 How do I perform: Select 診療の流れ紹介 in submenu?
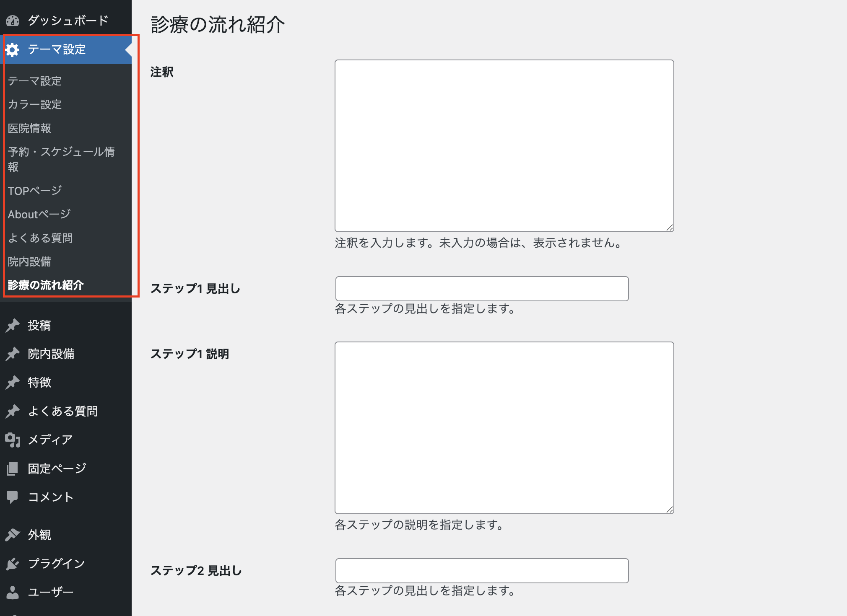pos(46,285)
